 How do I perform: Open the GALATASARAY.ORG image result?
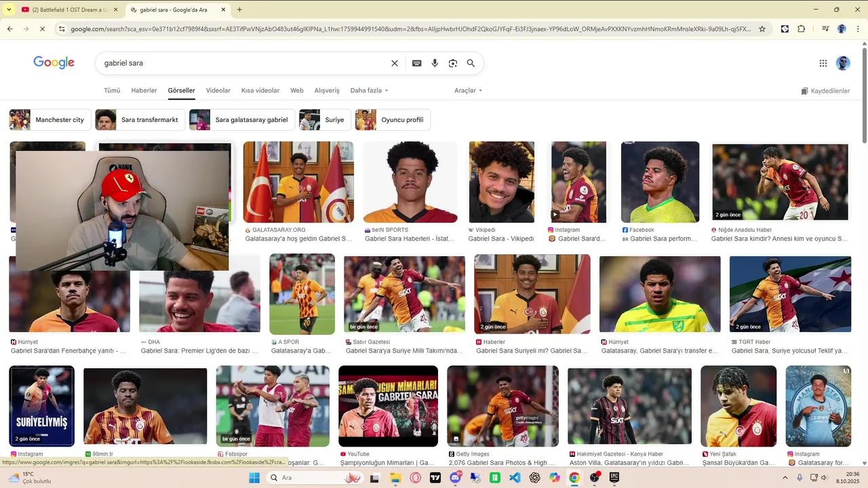point(298,182)
